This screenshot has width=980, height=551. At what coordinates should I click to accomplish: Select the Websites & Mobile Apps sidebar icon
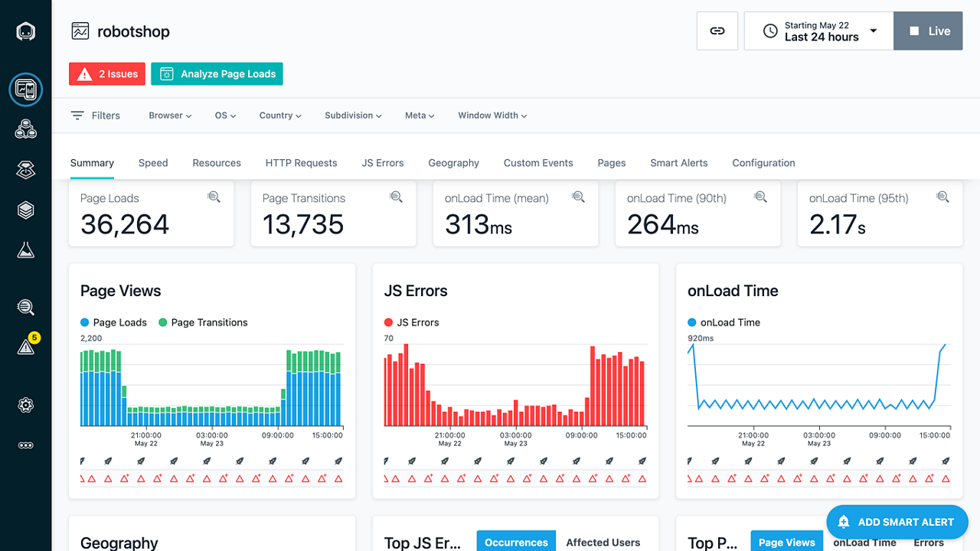coord(25,90)
